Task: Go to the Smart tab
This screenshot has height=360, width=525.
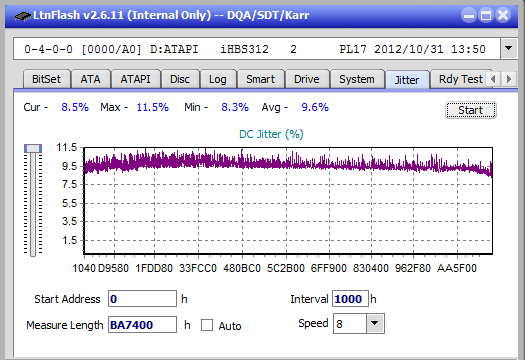Action: tap(260, 79)
